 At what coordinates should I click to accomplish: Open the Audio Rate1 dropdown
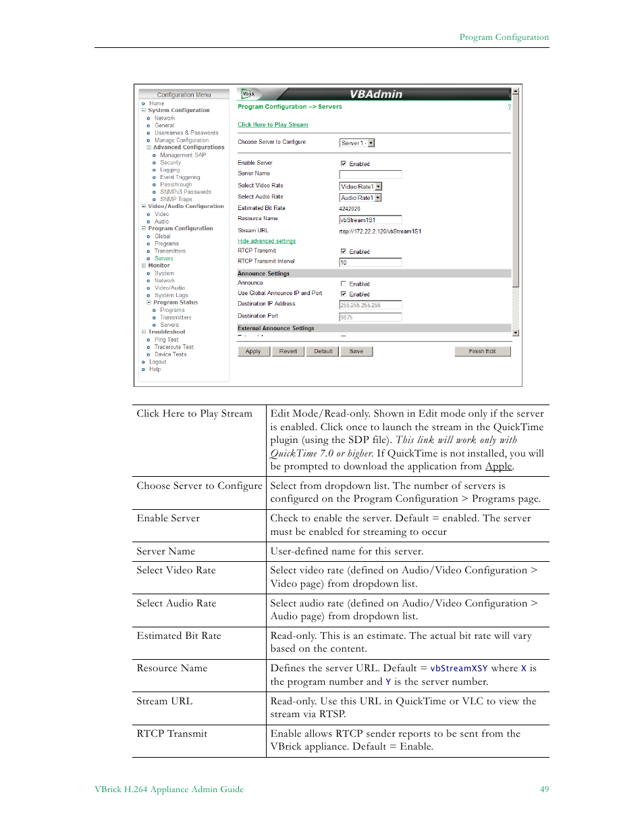pyautogui.click(x=360, y=198)
